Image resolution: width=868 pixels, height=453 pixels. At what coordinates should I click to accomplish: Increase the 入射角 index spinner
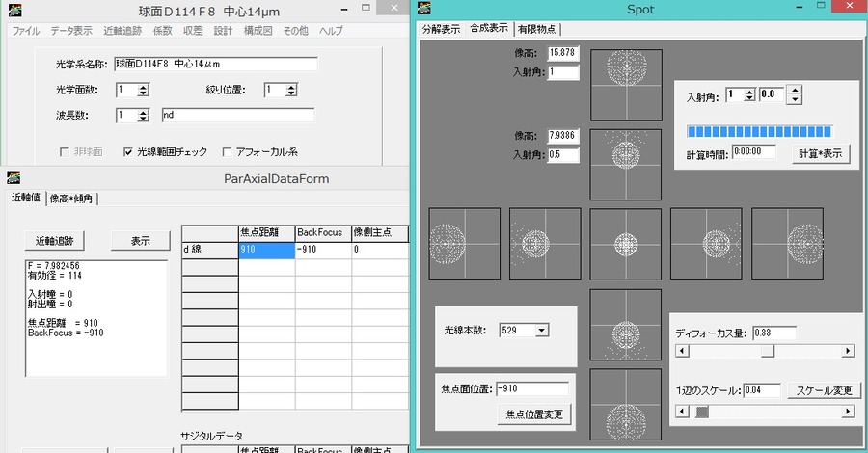tap(749, 92)
